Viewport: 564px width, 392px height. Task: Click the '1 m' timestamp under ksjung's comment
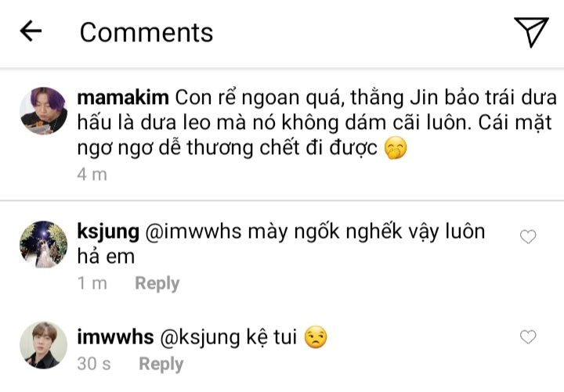tap(92, 283)
